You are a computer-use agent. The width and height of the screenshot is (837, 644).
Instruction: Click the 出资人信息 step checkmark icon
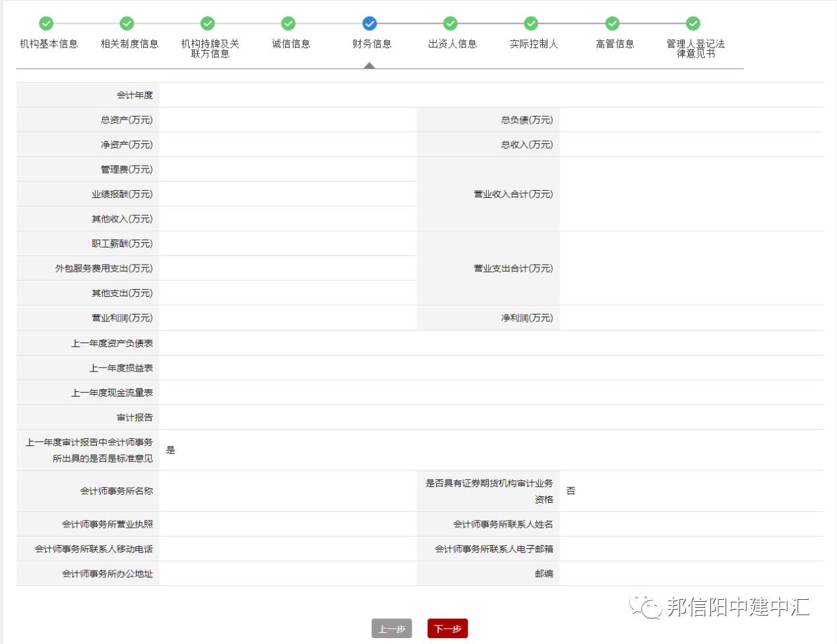point(450,24)
